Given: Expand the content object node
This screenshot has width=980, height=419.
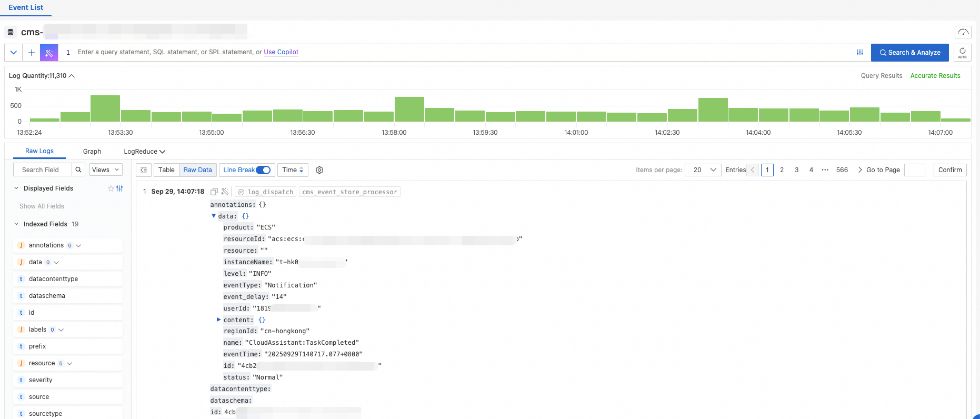Looking at the screenshot, I should 218,320.
